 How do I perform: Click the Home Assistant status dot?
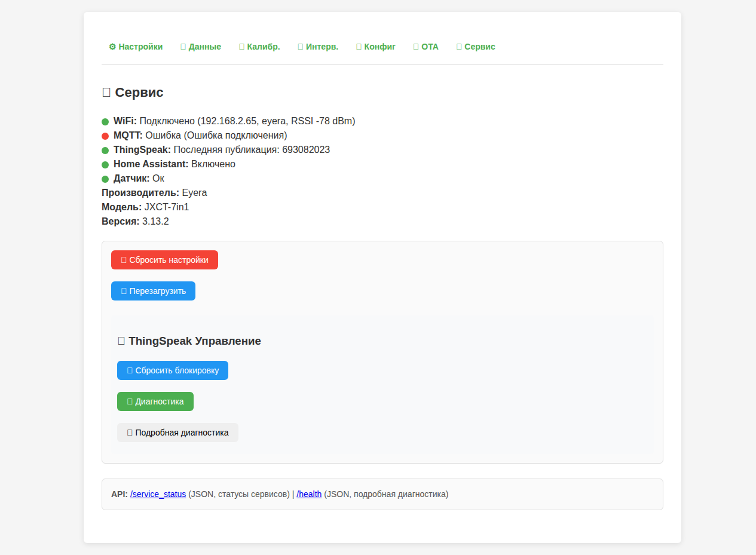[105, 165]
